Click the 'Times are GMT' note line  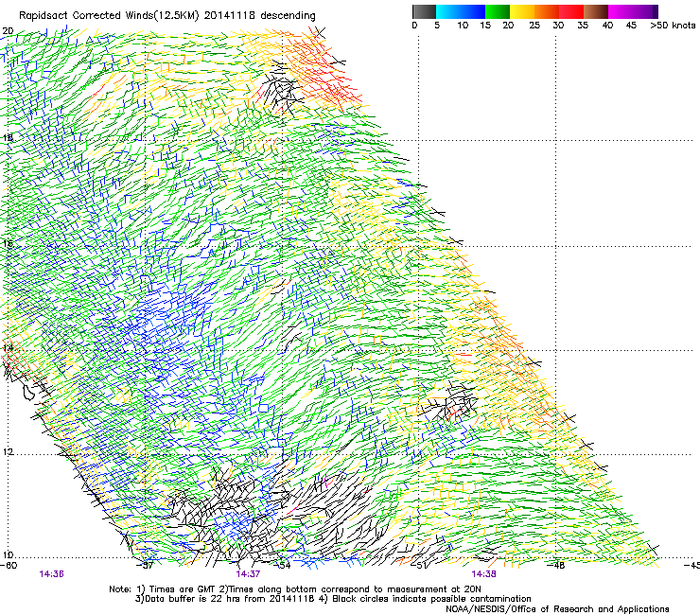pyautogui.click(x=295, y=589)
